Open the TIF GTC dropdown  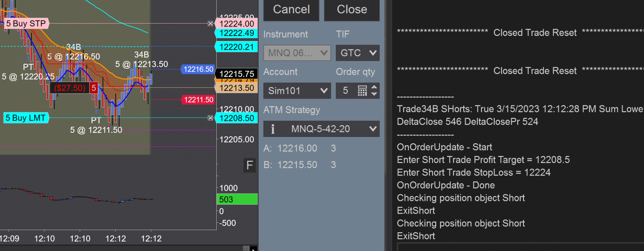(x=358, y=53)
